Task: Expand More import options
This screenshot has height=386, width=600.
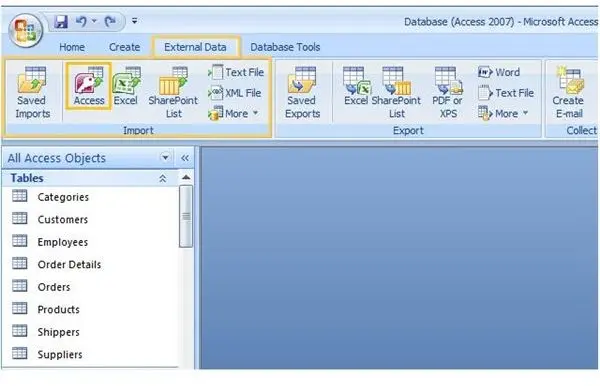Action: pyautogui.click(x=233, y=114)
